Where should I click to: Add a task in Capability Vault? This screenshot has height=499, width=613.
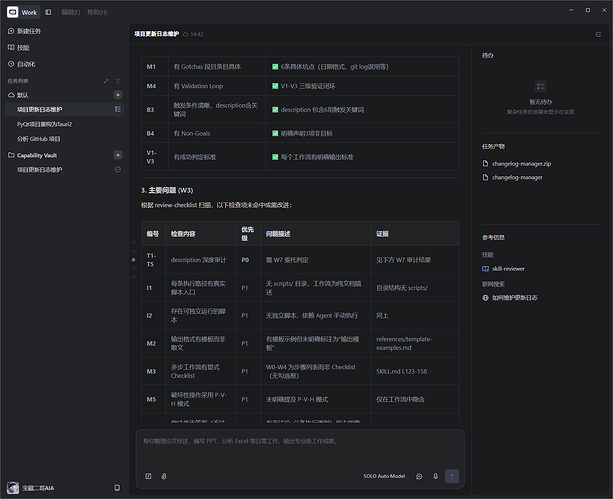pos(118,155)
